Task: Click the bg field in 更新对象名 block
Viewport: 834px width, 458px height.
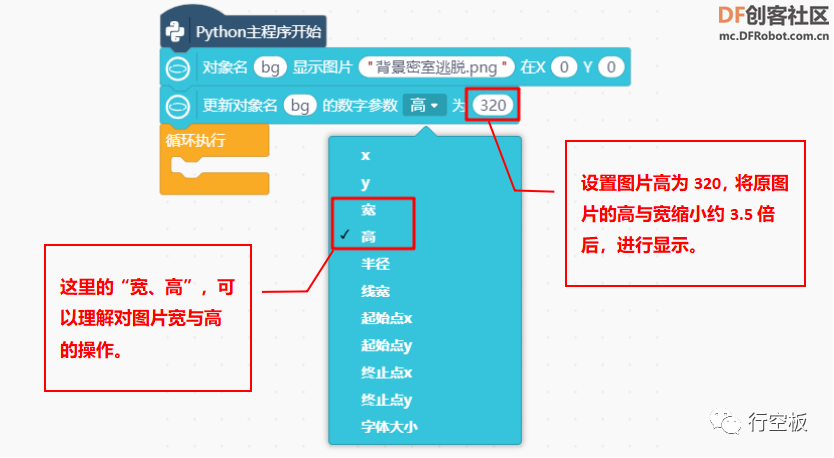Action: 300,105
